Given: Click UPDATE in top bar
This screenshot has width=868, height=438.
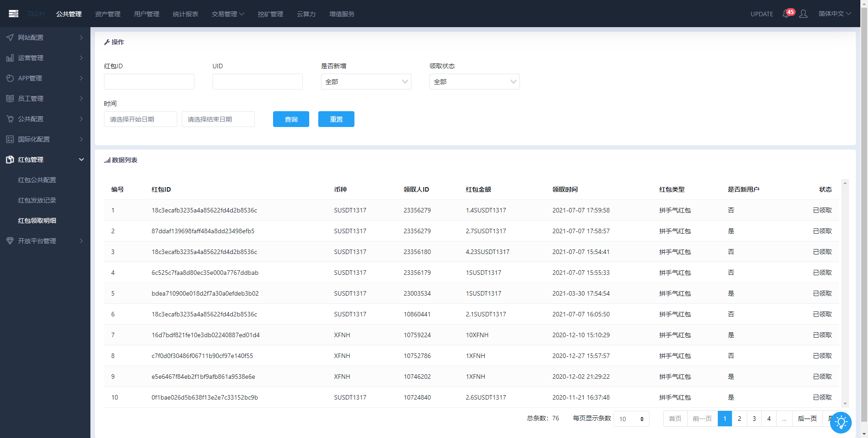Looking at the screenshot, I should [762, 14].
